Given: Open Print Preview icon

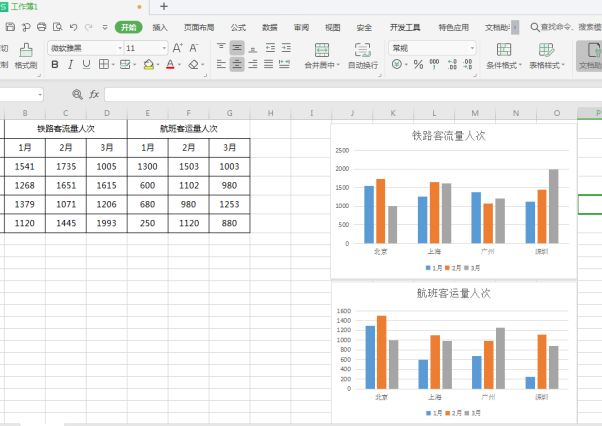Looking at the screenshot, I should (58, 27).
